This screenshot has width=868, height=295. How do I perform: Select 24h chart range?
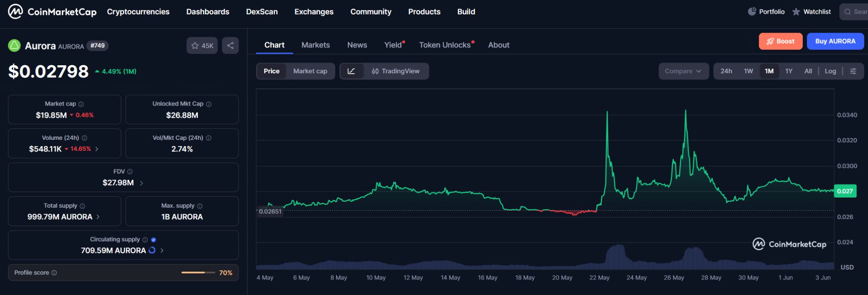point(726,71)
